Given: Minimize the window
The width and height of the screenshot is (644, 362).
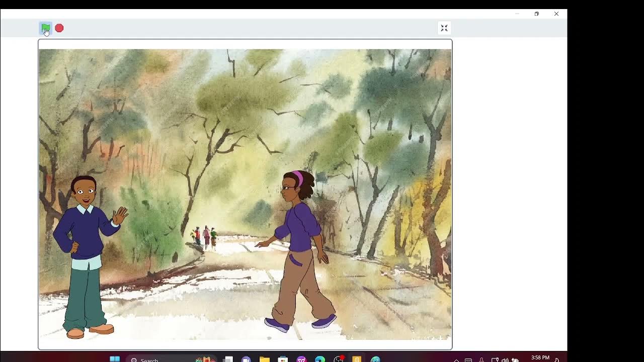Looking at the screenshot, I should (517, 14).
